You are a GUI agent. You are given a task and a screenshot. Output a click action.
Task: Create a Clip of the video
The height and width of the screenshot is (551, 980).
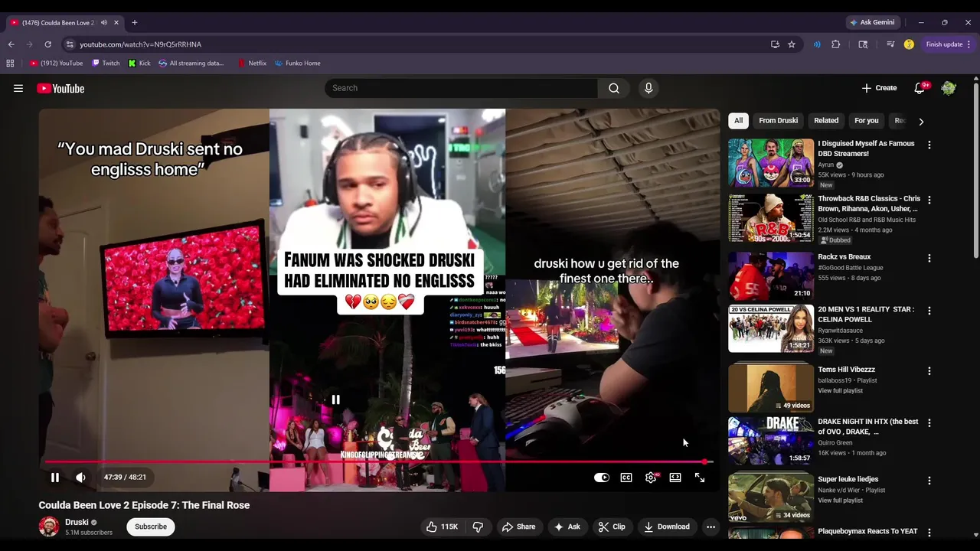pyautogui.click(x=612, y=527)
